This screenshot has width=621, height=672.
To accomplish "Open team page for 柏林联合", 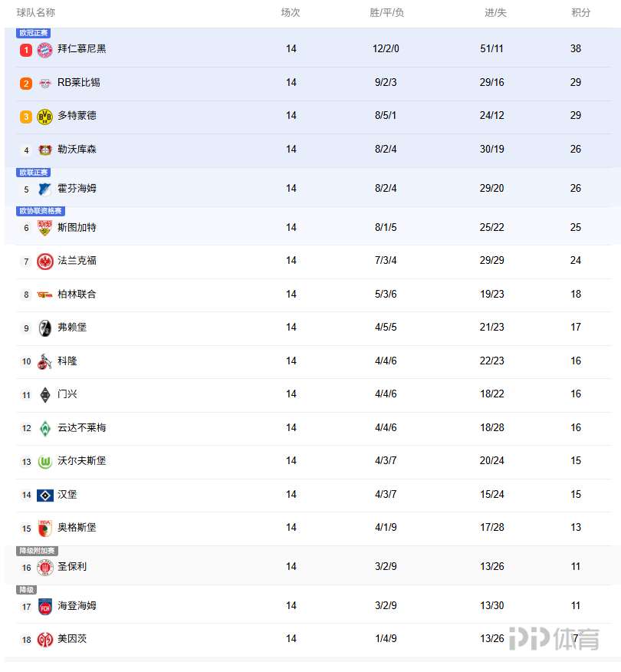I will (77, 295).
